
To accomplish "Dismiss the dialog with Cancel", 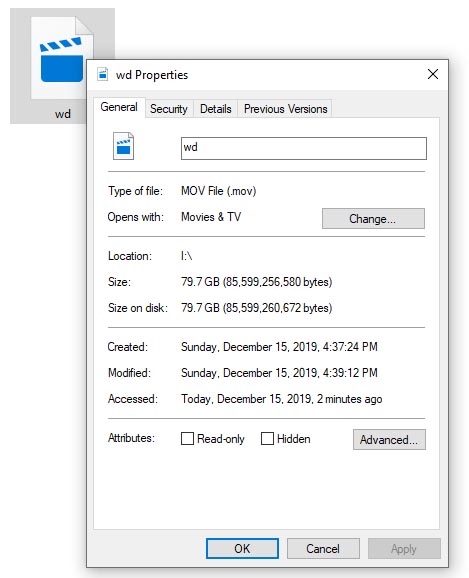I will pos(323,549).
